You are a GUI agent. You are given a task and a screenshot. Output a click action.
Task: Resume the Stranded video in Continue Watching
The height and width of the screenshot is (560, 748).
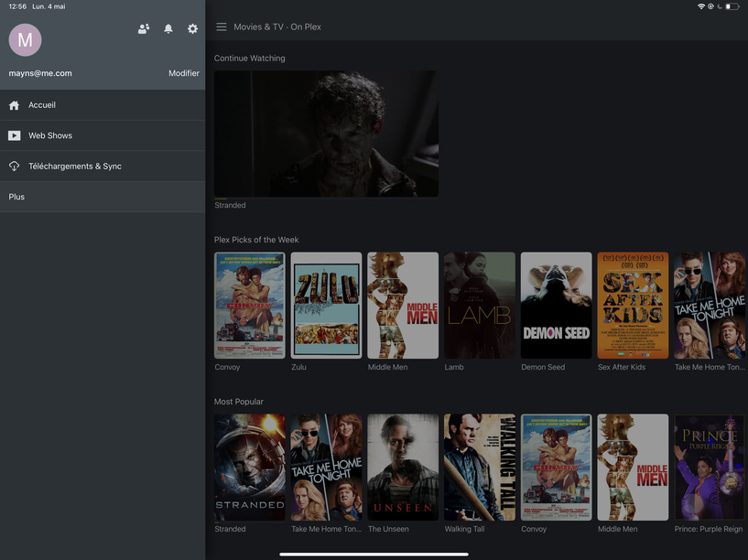326,134
